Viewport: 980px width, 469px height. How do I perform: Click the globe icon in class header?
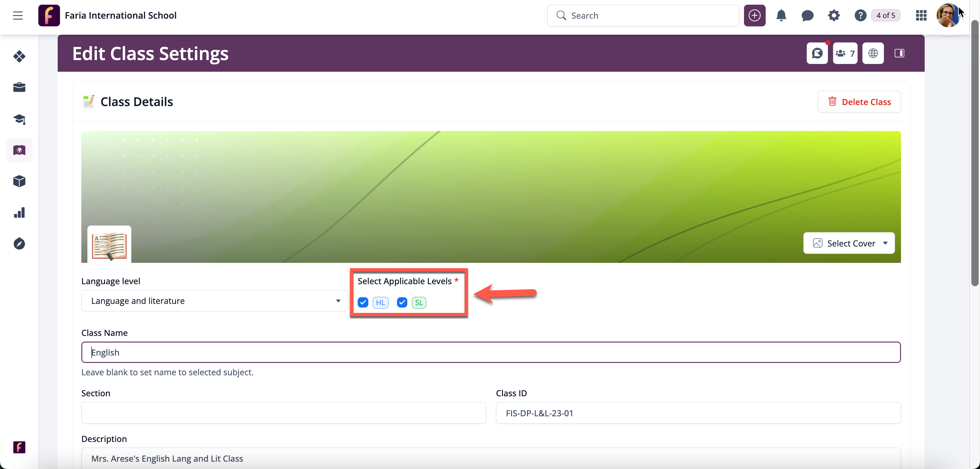[x=873, y=53]
